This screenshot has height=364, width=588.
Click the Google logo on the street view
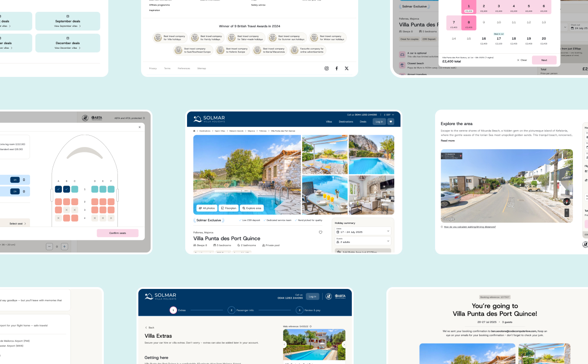click(x=448, y=219)
